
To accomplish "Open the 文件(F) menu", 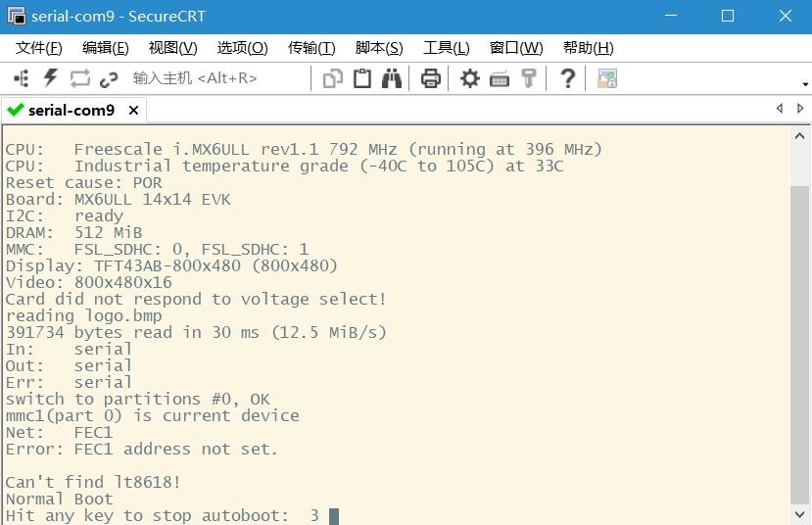I will [x=39, y=48].
